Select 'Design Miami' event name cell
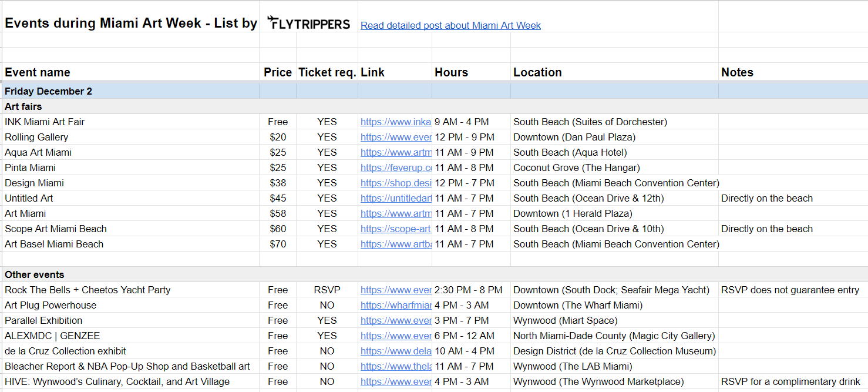This screenshot has width=868, height=392. click(131, 183)
